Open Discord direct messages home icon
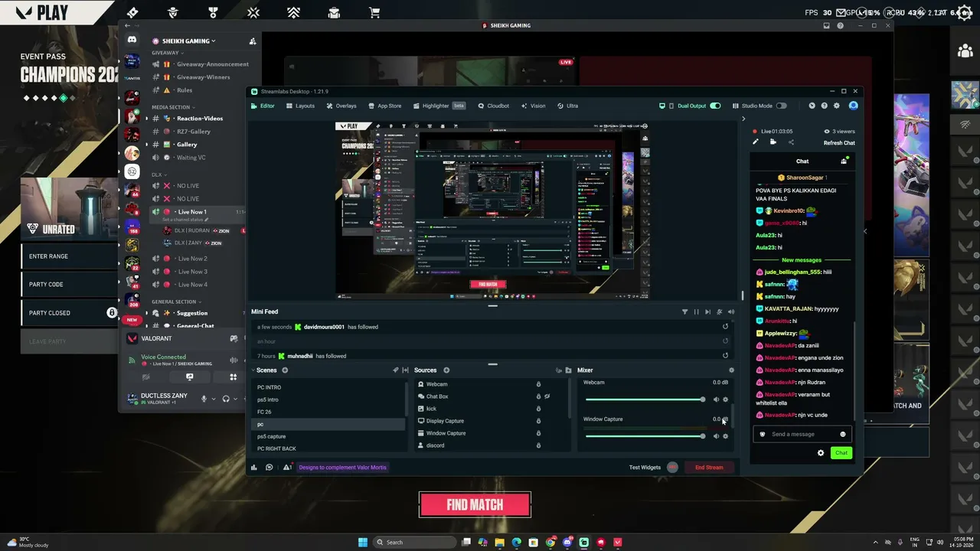Screen dimensions: 980x551 [x=132, y=40]
